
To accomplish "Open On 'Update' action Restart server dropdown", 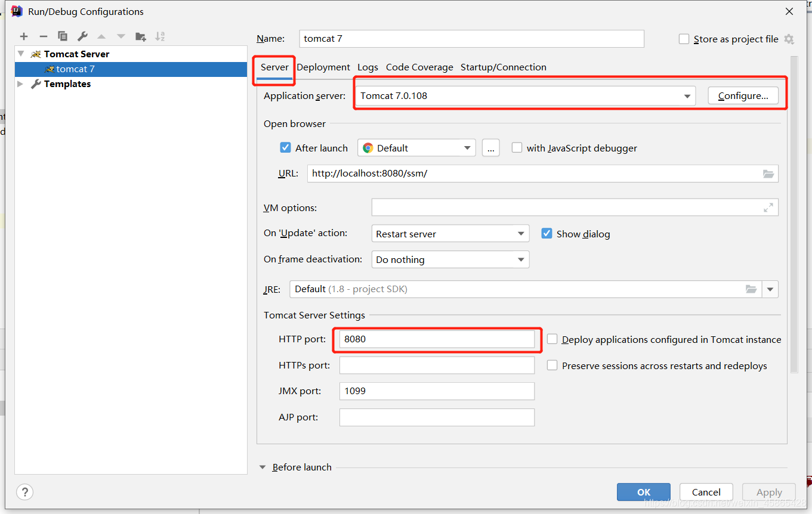I will pos(450,234).
